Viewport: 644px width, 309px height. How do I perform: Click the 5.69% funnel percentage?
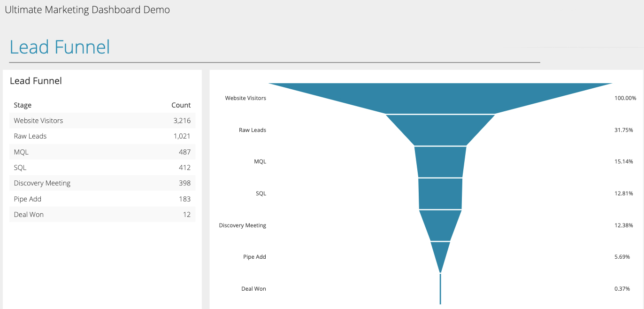[x=622, y=257]
